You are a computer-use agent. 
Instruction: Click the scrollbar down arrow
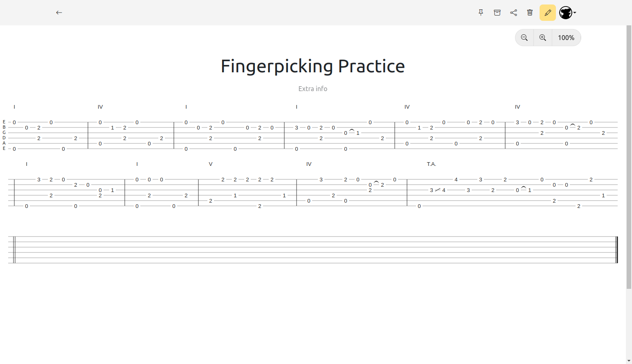click(629, 361)
